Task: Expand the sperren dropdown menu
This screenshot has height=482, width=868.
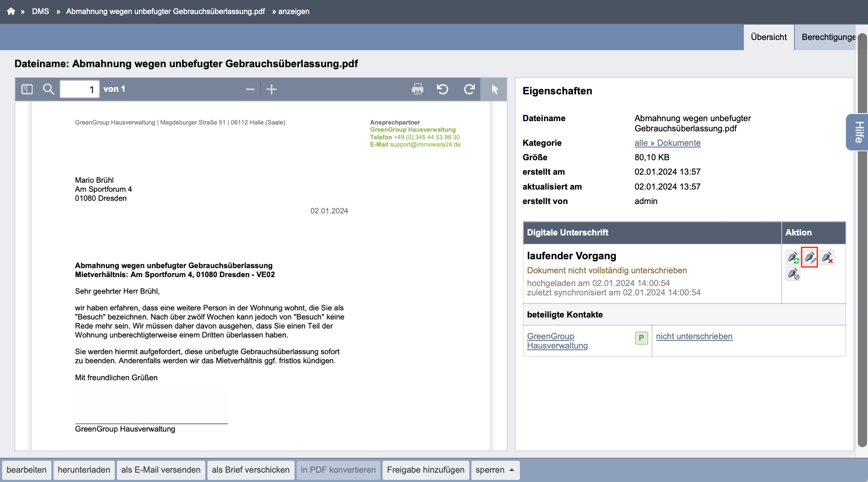Action: [495, 470]
